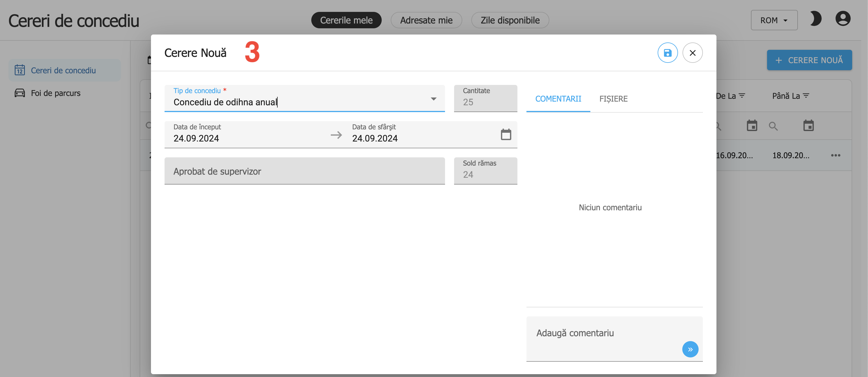Switch to the FIȘIERE tab
Screen dimensions: 868x377
click(613, 99)
